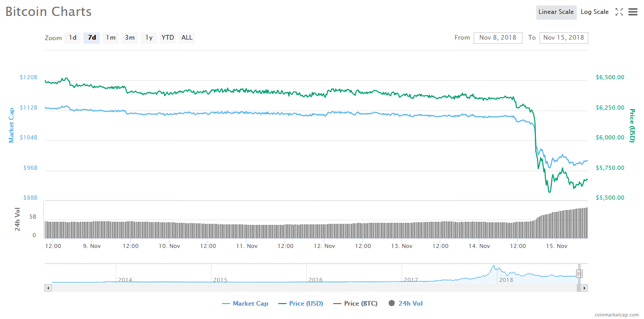
Task: Click the $120B market cap axis label
Action: [29, 77]
